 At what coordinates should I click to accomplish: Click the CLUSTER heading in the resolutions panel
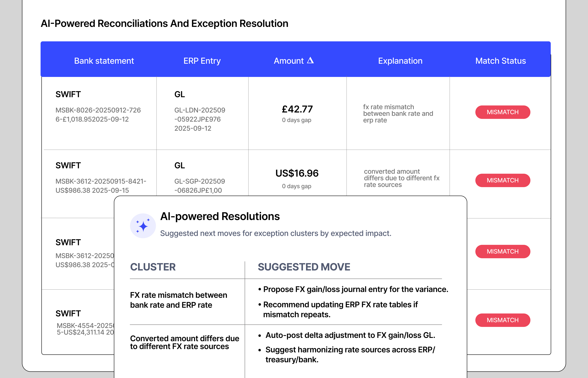pos(153,267)
